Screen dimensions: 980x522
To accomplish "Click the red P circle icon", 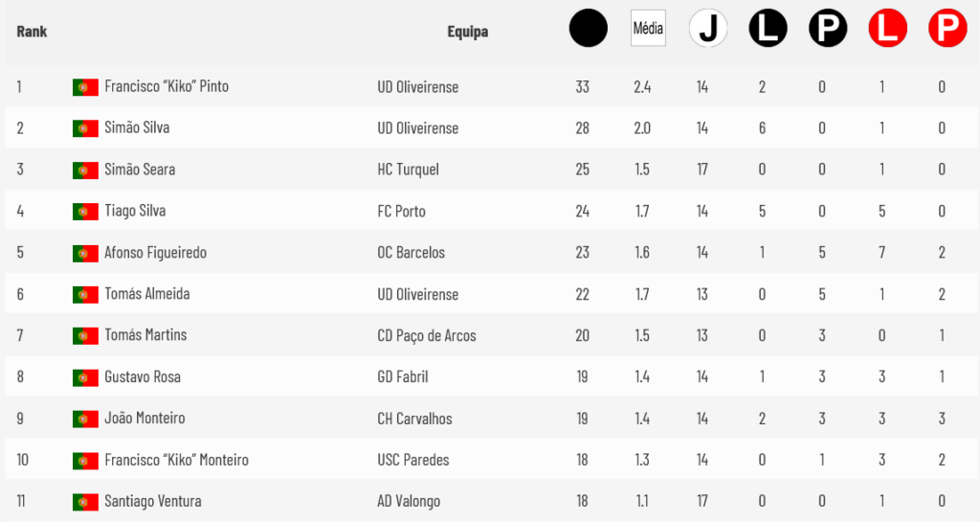I will pyautogui.click(x=948, y=28).
